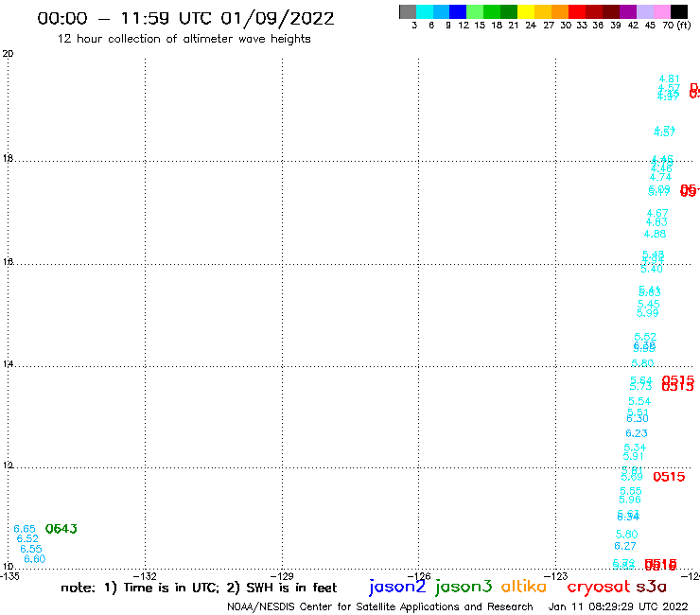Click the pink swatch in the color bar

click(x=661, y=11)
